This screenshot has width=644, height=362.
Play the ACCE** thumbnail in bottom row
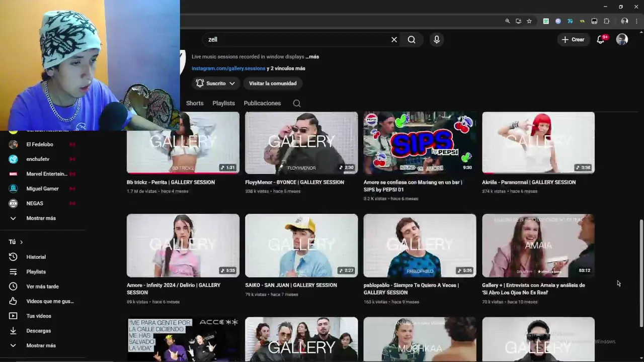[x=183, y=339]
